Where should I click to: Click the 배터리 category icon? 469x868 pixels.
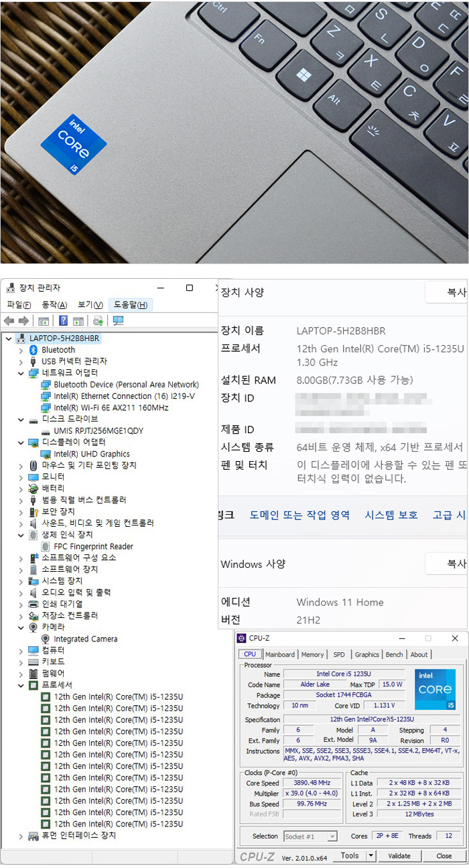click(33, 489)
